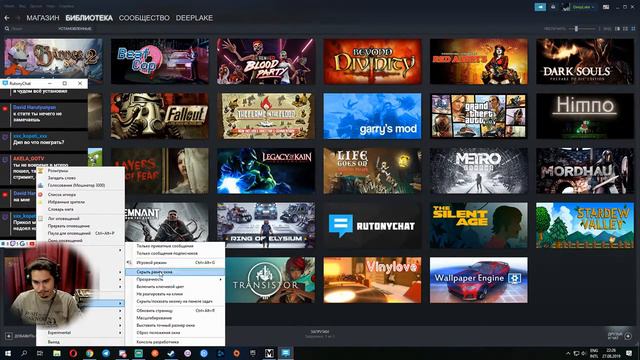Select 'Консоль разработчика' entry
Viewport: 640px width, 360px height.
175,342
